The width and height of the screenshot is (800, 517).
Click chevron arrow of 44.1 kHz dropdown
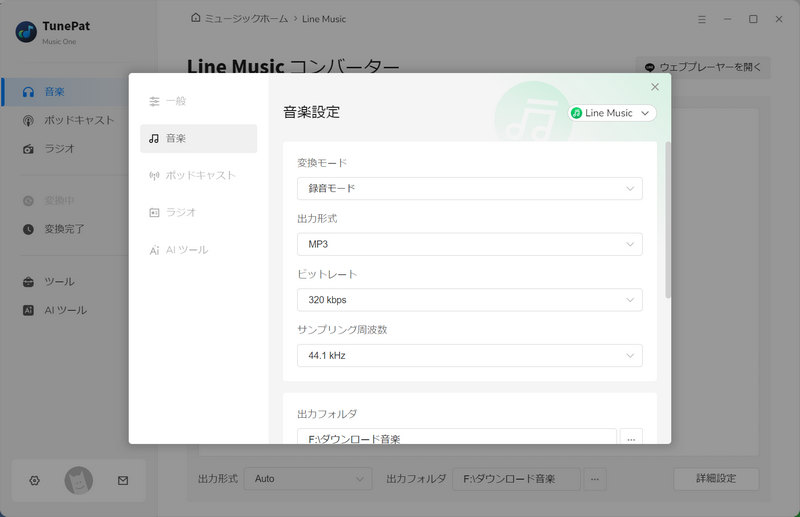tap(630, 356)
